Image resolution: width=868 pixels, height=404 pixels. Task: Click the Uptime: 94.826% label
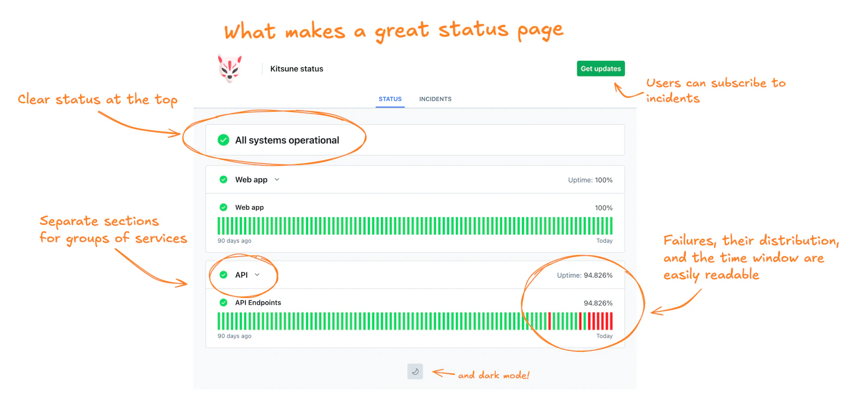585,275
